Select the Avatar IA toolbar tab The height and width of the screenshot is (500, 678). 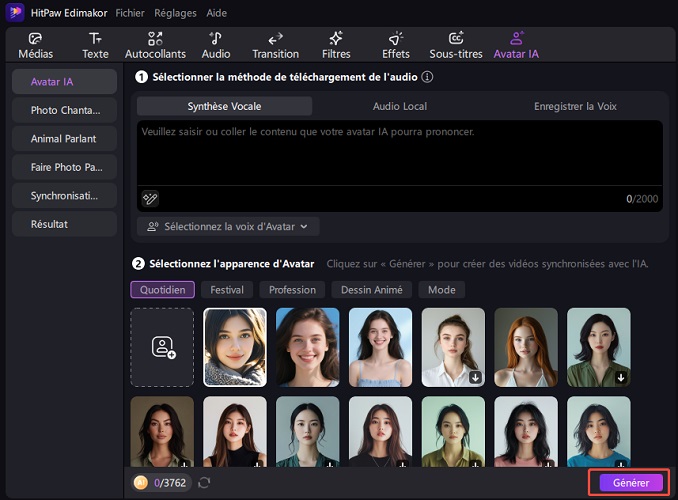[516, 45]
